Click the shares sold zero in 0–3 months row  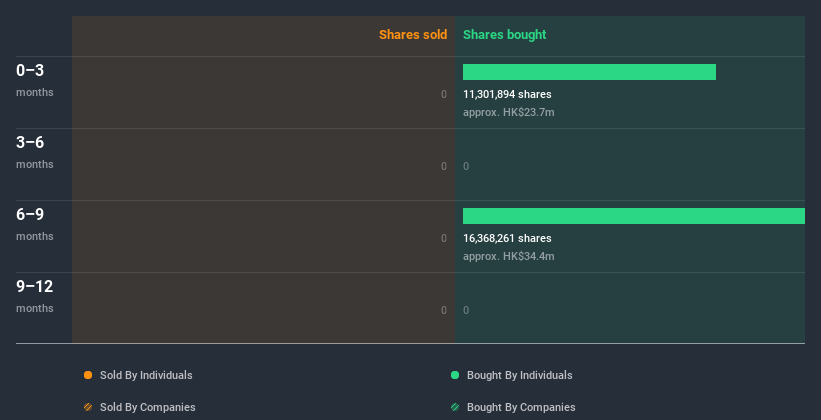(x=443, y=94)
